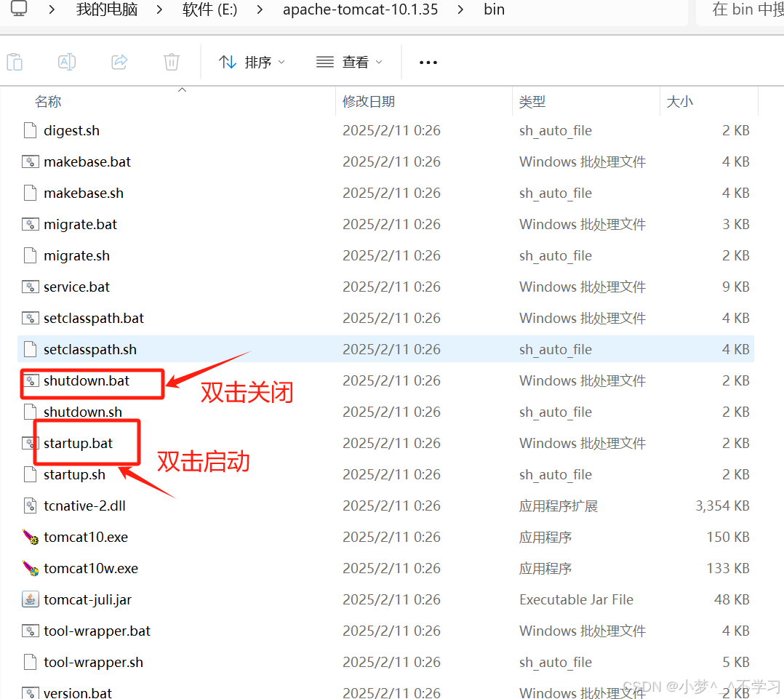Select the file named tcnative-2.dll

click(x=84, y=506)
